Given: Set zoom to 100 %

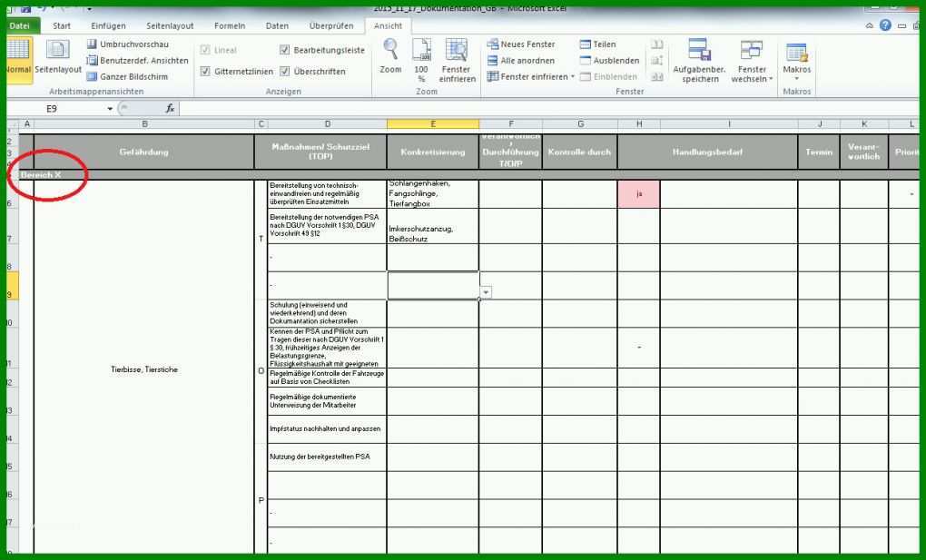Looking at the screenshot, I should (x=421, y=58).
